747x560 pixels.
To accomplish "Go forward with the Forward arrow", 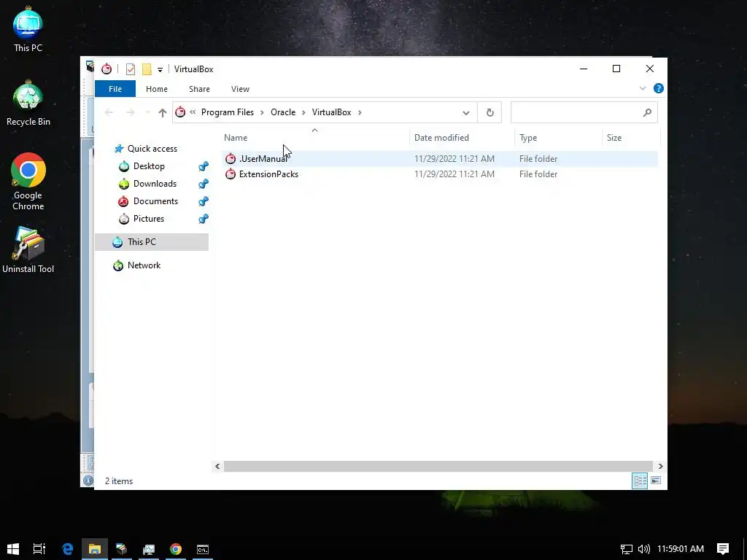I will tap(130, 112).
